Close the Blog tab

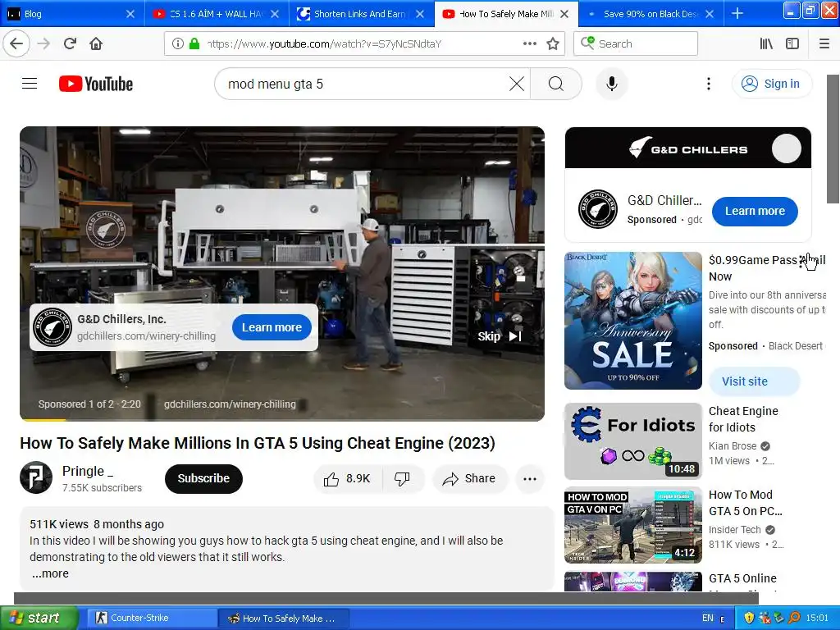(130, 14)
